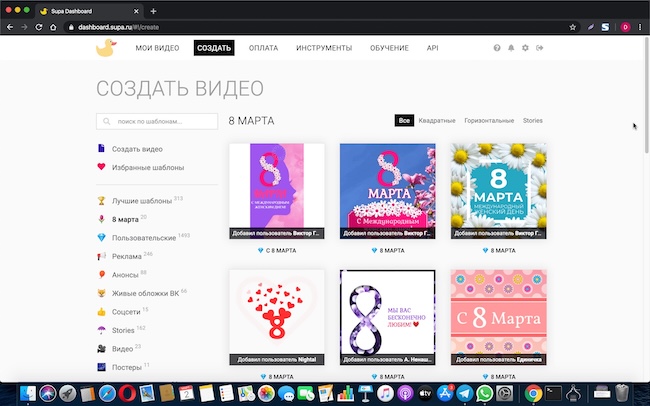Click С 8 МАРТА caption under first template
Viewport: 650px width, 406px height.
pos(281,250)
